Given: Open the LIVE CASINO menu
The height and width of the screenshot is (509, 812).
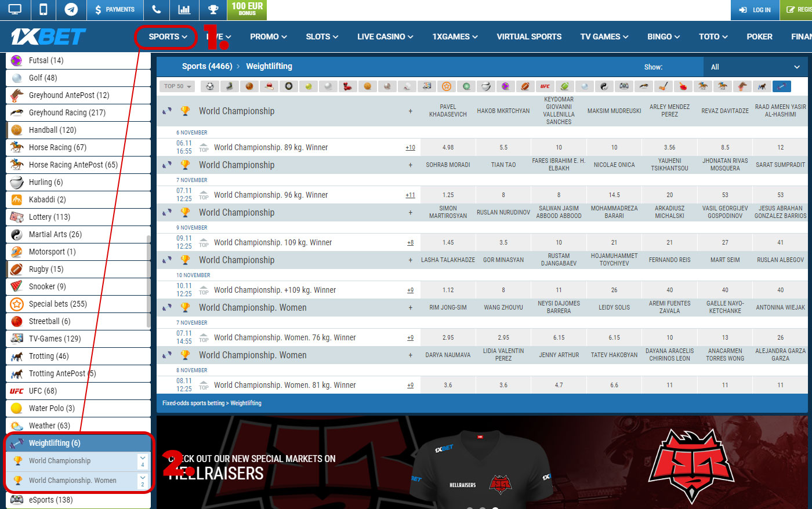Looking at the screenshot, I should pos(385,37).
